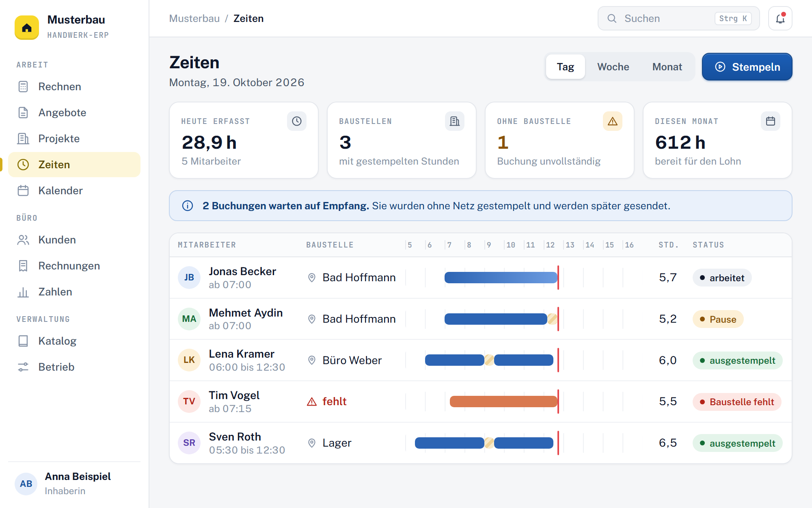Click Jonas Becker's blue time bar
This screenshot has width=812, height=508.
501,278
